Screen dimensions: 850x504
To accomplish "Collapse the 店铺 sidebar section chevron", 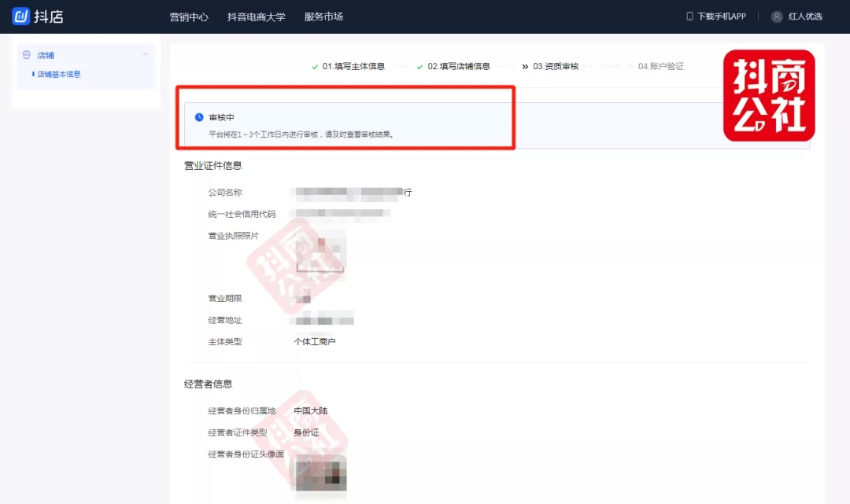I will (146, 54).
